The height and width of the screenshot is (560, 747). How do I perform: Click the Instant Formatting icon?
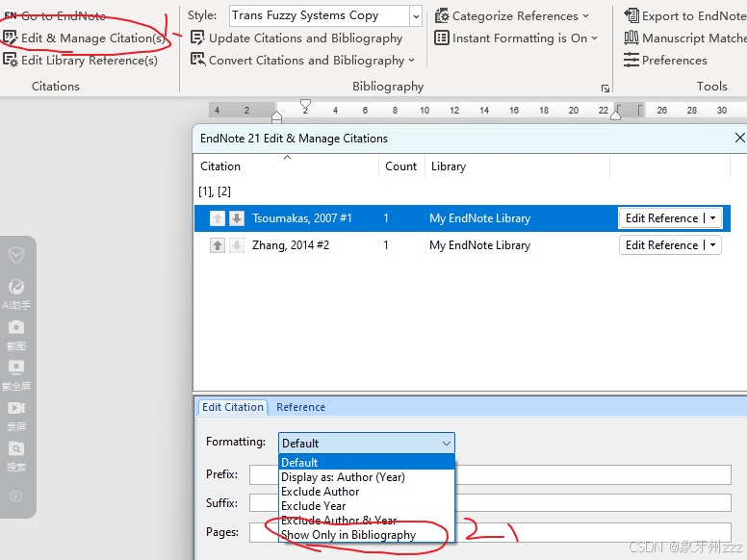point(442,38)
